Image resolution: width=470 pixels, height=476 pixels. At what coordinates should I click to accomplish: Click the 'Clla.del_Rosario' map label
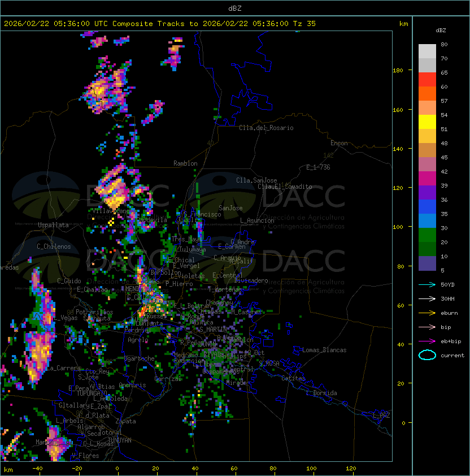coord(266,128)
